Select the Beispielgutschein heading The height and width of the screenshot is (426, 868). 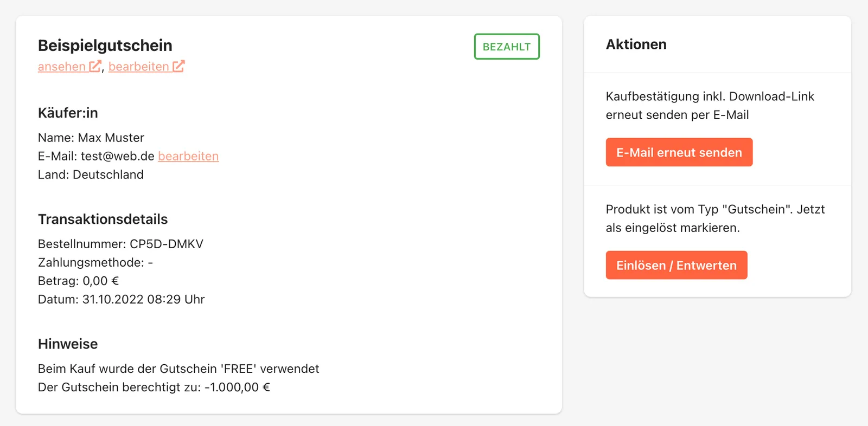click(x=105, y=46)
